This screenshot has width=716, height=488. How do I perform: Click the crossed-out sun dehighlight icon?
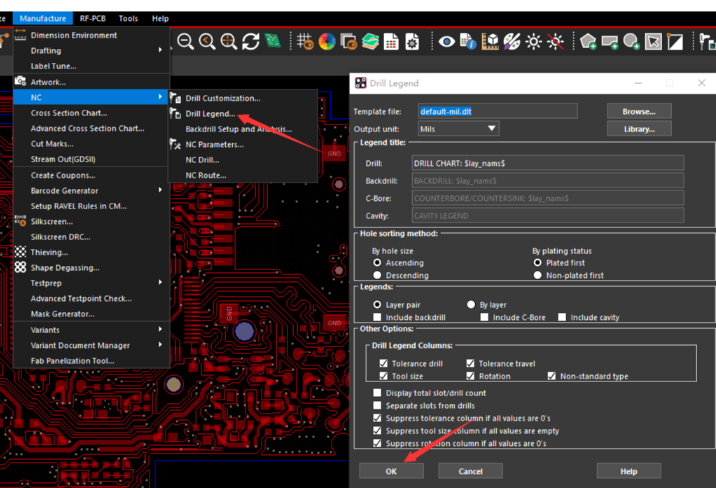pyautogui.click(x=555, y=42)
